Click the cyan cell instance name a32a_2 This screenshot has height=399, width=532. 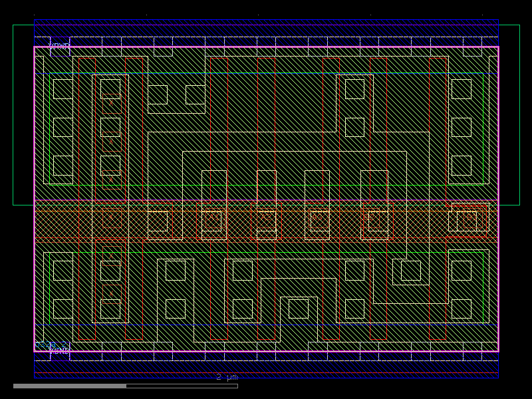(x=51, y=344)
